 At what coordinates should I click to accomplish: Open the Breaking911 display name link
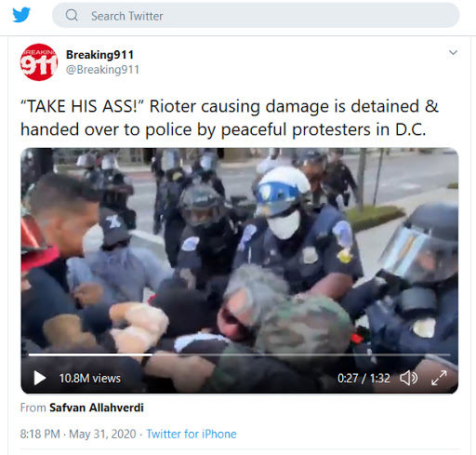pos(99,55)
